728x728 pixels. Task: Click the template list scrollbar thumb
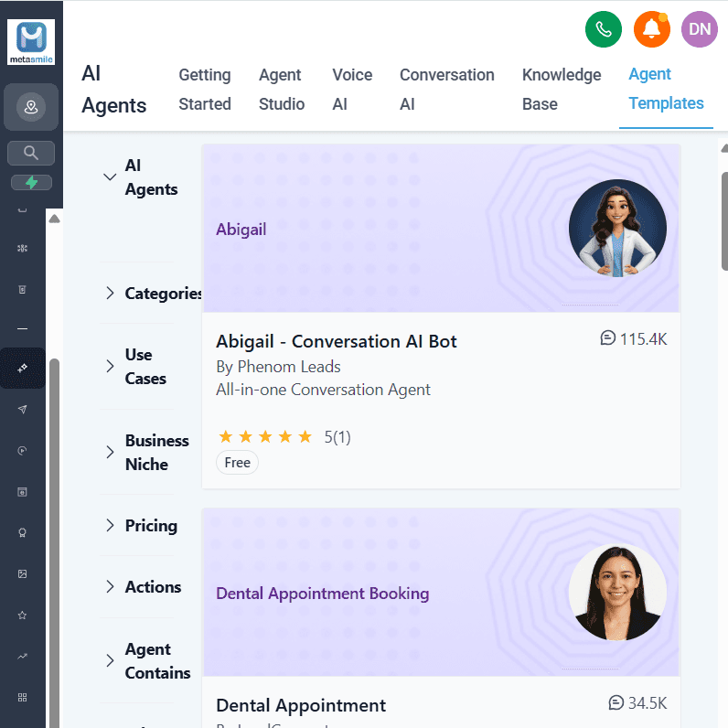pyautogui.click(x=724, y=221)
